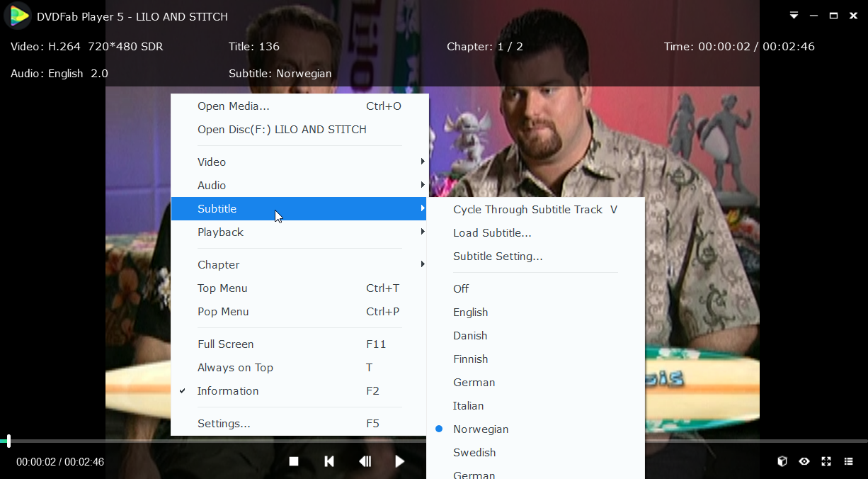Image resolution: width=868 pixels, height=479 pixels.
Task: Click the Chapter: 1 / 2 info text
Action: tap(485, 47)
